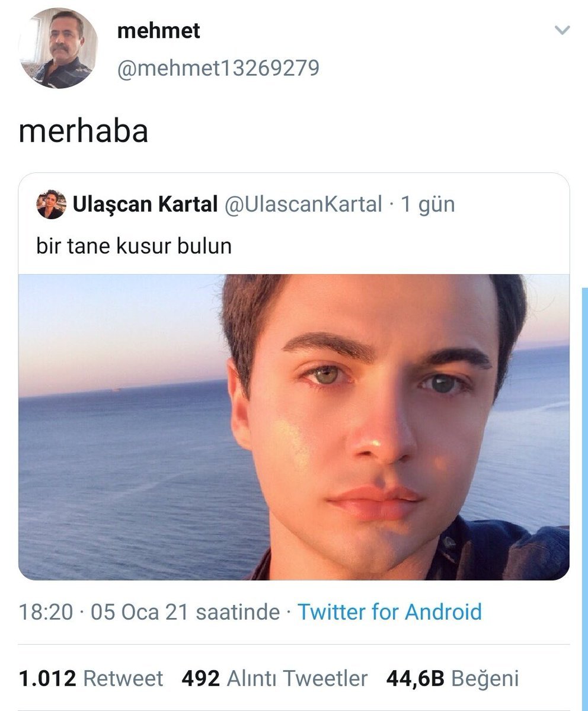Open the @mehmet13269279 handle link

coord(218,68)
